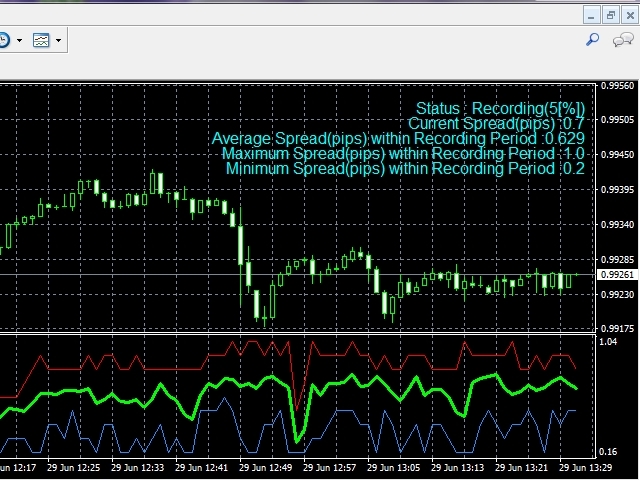Click the 0.99175 price scale label
640x480 pixels.
[x=618, y=328]
